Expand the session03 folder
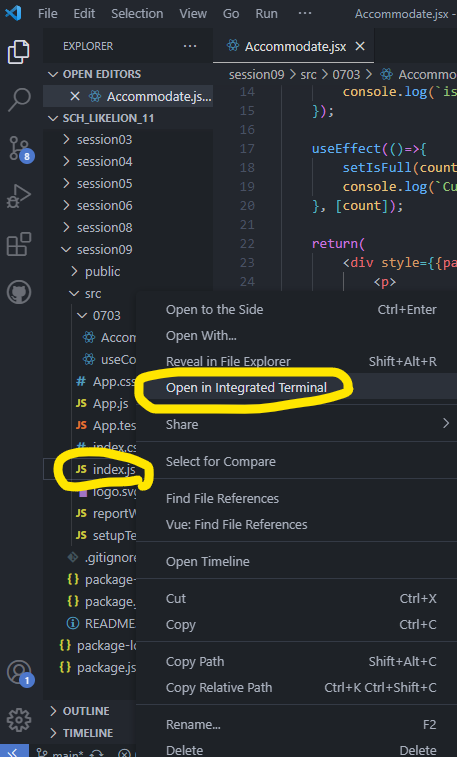This screenshot has height=757, width=457. (128, 140)
